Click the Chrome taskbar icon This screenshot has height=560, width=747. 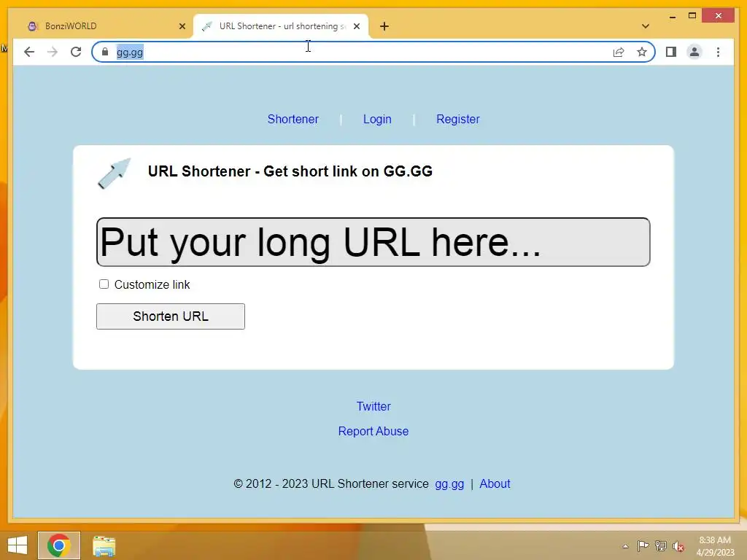pyautogui.click(x=59, y=545)
